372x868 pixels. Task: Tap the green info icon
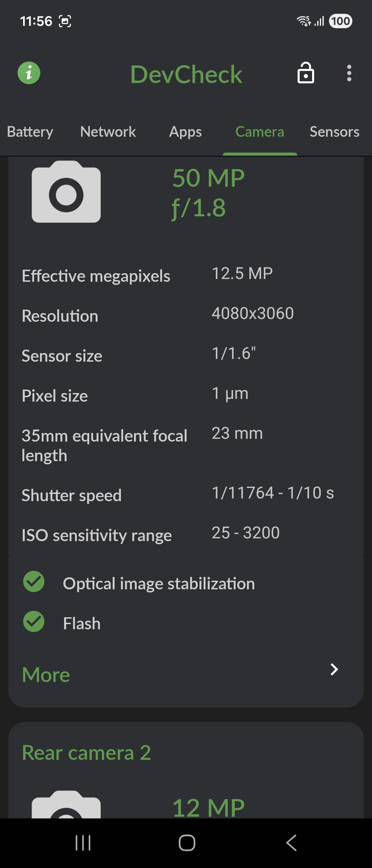[29, 73]
